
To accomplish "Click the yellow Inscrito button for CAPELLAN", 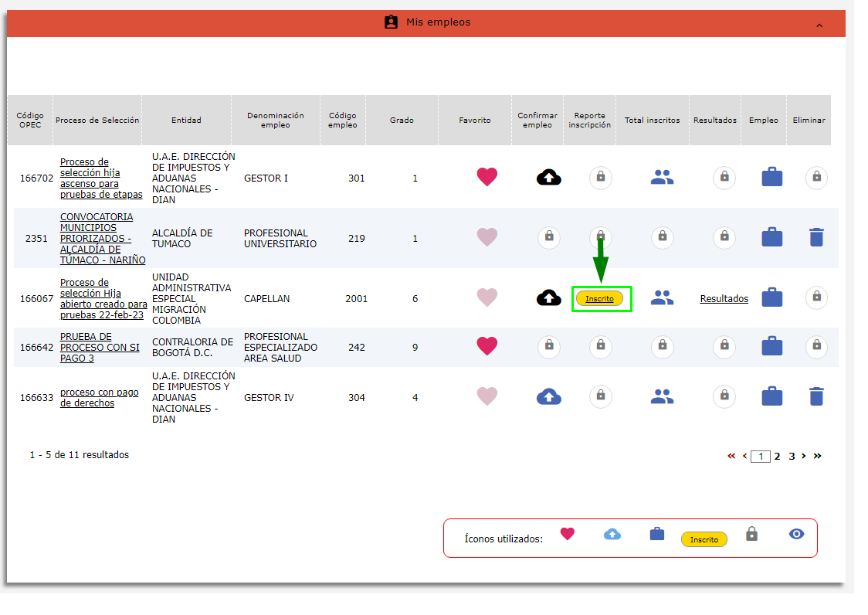I will [599, 299].
